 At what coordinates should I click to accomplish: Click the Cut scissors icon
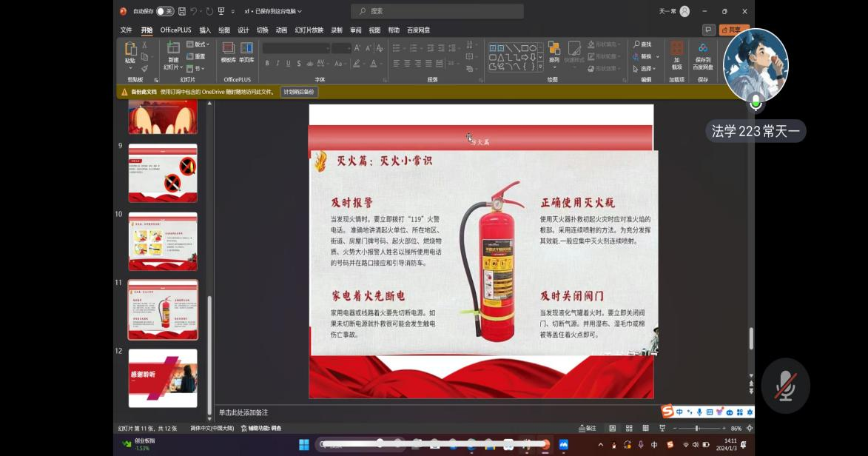[x=144, y=45]
